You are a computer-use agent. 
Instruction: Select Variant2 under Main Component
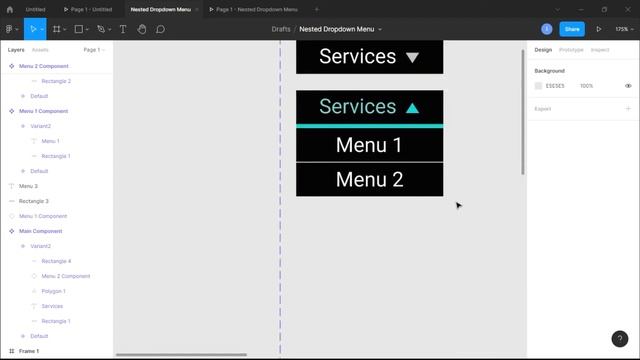(40, 246)
